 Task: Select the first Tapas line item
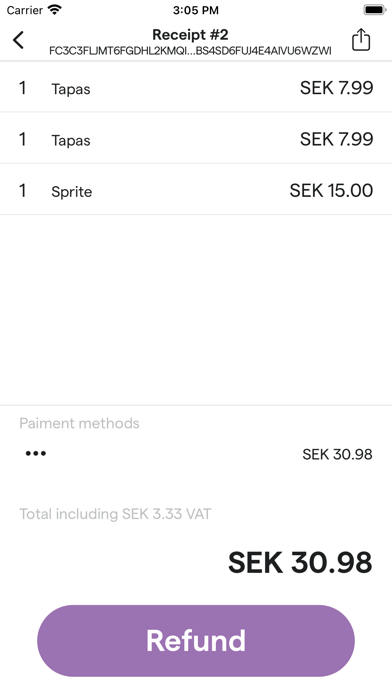[x=196, y=87]
